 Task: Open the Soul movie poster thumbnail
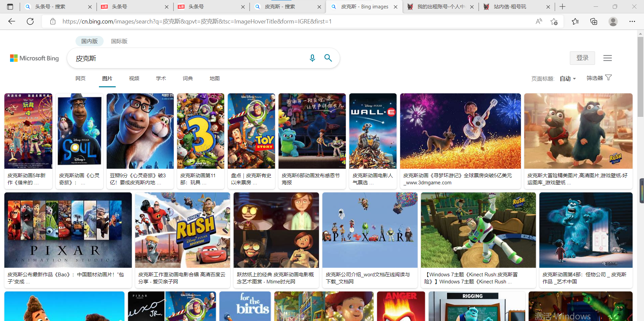[79, 131]
